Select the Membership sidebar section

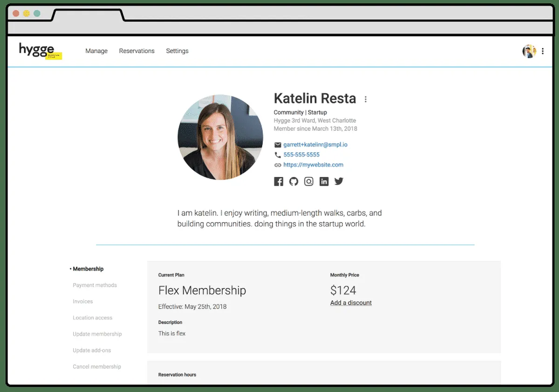(88, 269)
